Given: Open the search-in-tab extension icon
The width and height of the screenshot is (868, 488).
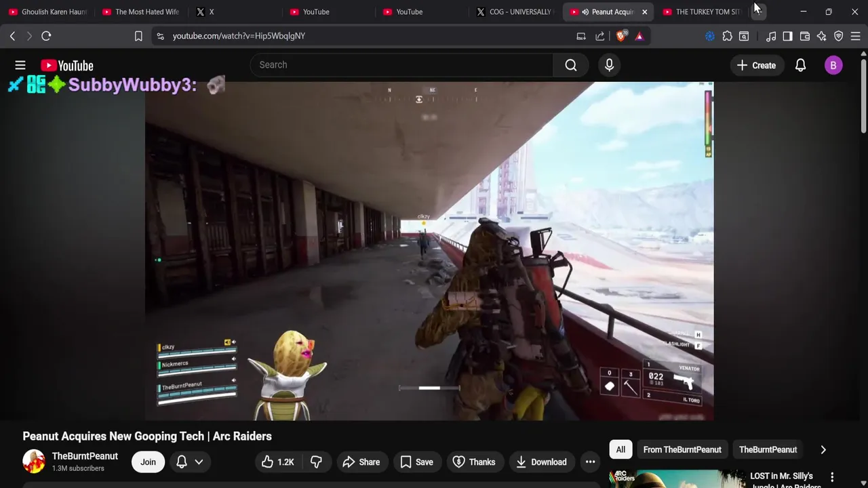Looking at the screenshot, I should point(744,36).
